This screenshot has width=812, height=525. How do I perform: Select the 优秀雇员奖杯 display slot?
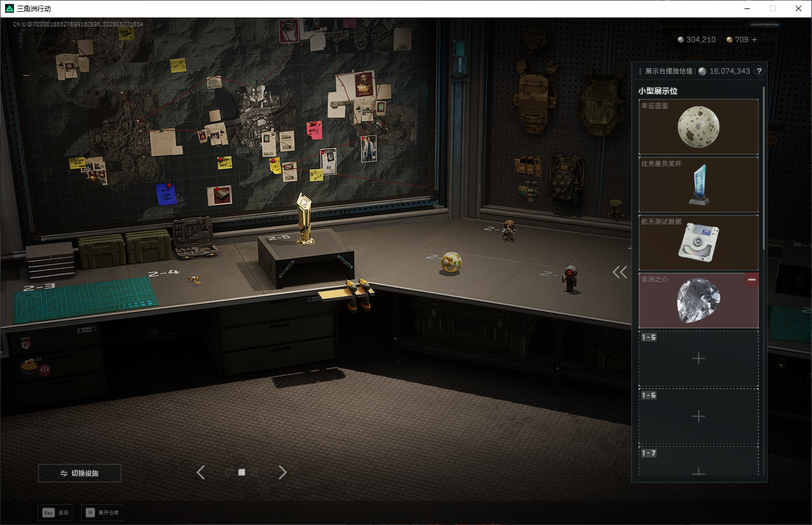[x=698, y=185]
